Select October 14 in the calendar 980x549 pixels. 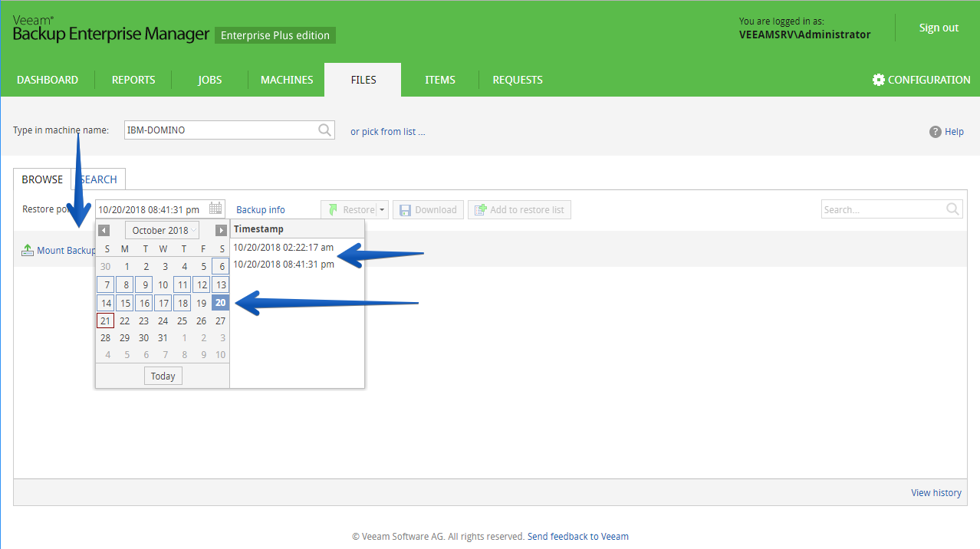tap(106, 303)
